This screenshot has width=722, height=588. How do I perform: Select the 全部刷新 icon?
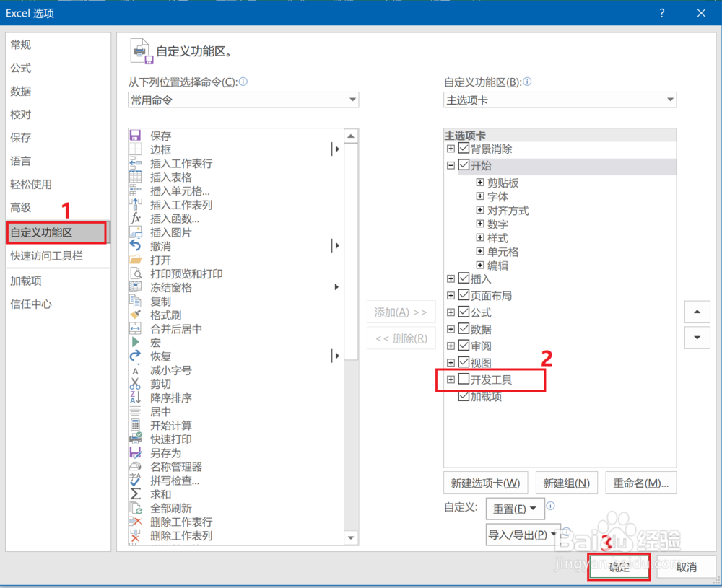[135, 508]
